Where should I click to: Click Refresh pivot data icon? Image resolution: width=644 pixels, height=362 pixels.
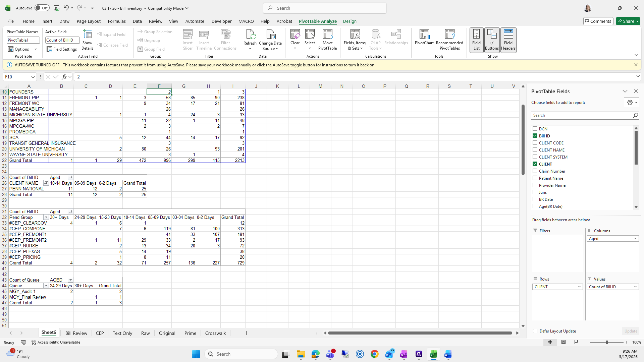coord(250,37)
